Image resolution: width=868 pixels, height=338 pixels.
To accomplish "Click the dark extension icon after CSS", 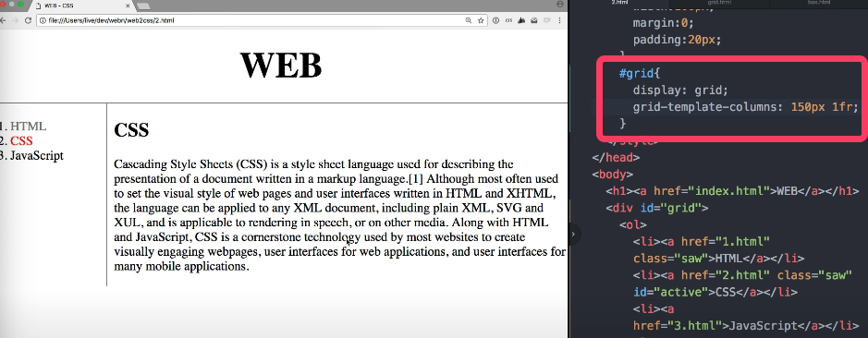I will pyautogui.click(x=521, y=20).
